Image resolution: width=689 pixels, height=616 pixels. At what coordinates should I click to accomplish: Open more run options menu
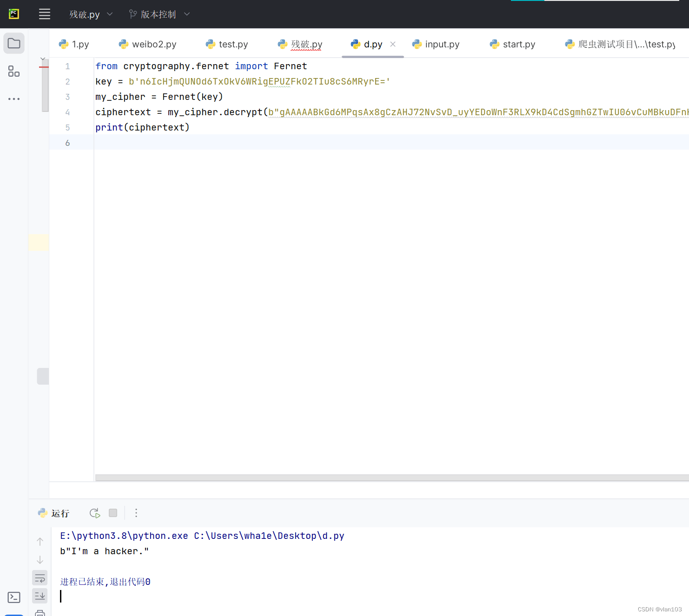(136, 513)
